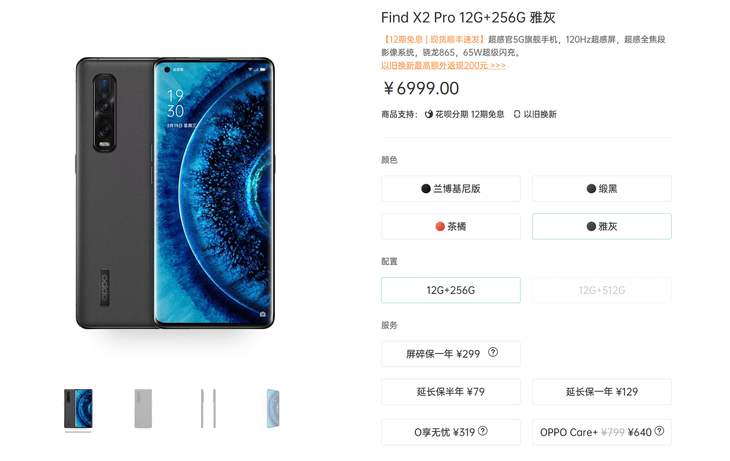Choose the 12G+256G configuration

[x=451, y=290]
